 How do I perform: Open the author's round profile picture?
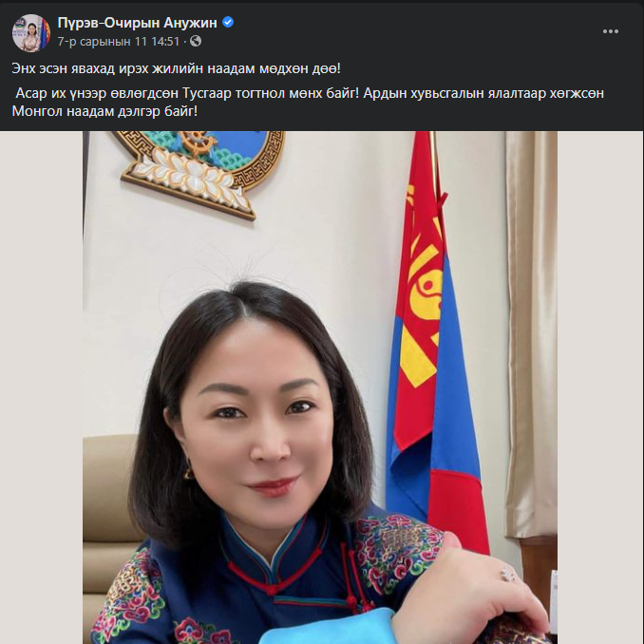[x=31, y=33]
